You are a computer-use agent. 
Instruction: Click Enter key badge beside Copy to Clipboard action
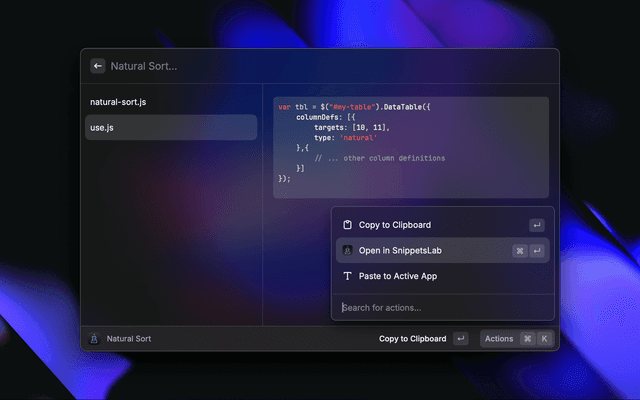[537, 225]
